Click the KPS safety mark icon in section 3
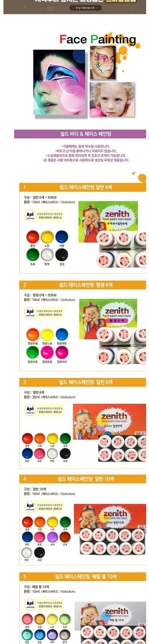The width and height of the screenshot is (149, 644). [30, 410]
